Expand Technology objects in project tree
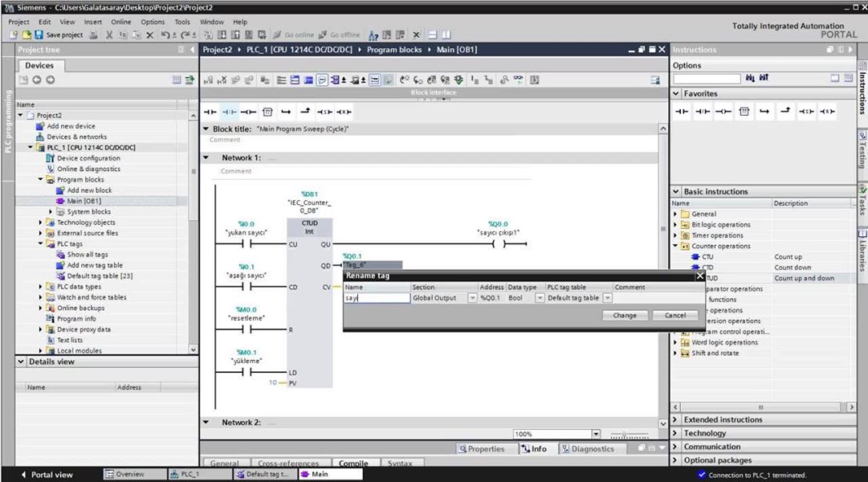The image size is (868, 482). coord(40,223)
